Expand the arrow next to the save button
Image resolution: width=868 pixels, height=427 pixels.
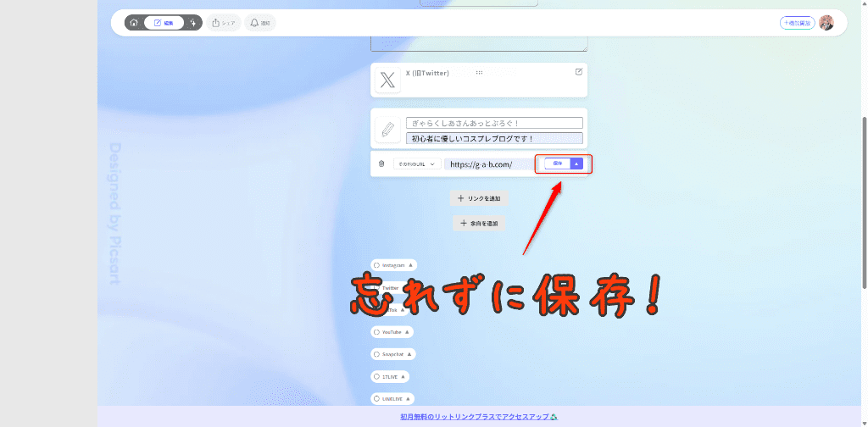point(576,164)
